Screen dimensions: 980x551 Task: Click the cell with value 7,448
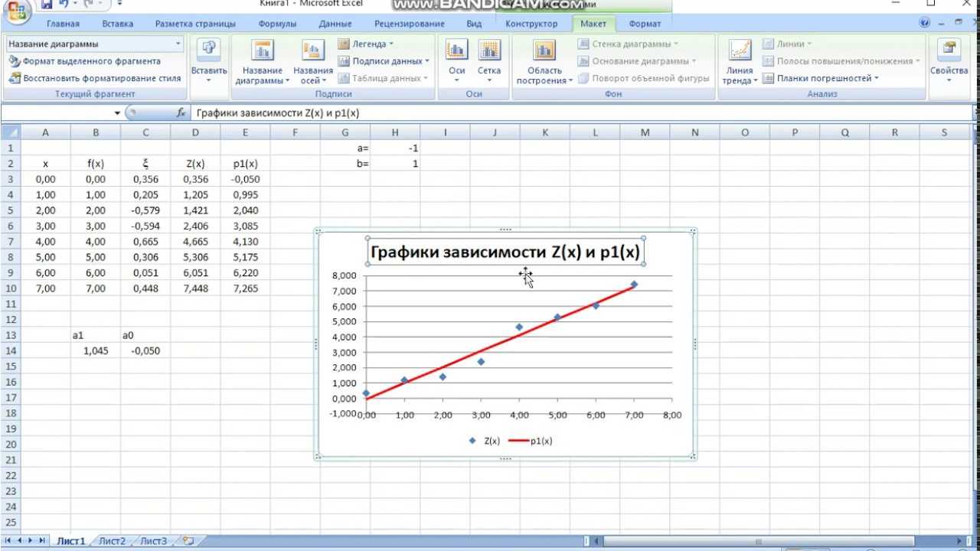coord(195,289)
